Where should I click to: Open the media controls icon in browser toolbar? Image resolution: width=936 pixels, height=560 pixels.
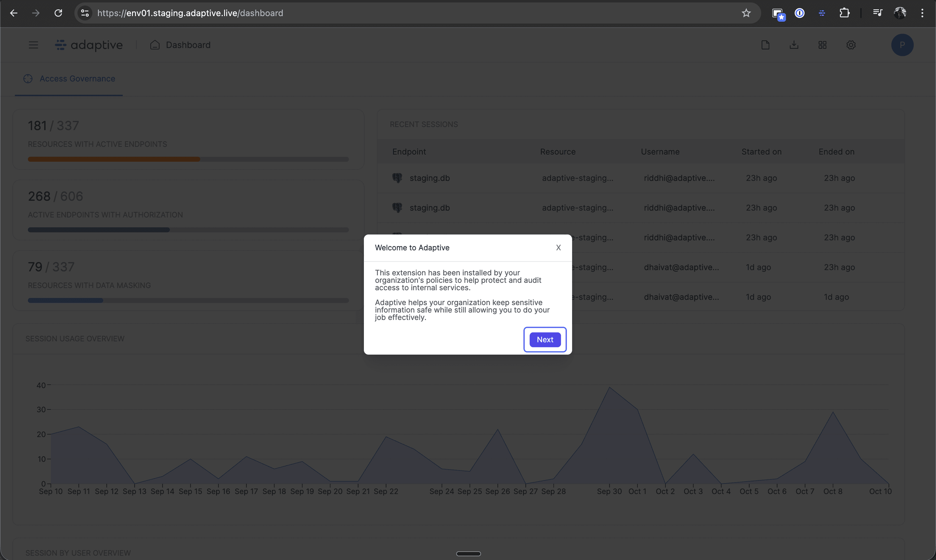click(877, 13)
